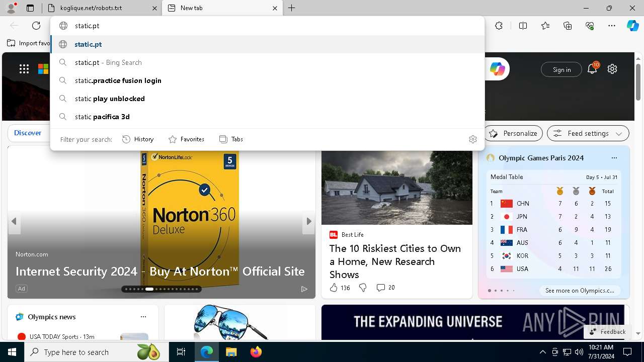This screenshot has height=362, width=644.
Task: Open the Action Center notifications icon
Action: coord(627,352)
